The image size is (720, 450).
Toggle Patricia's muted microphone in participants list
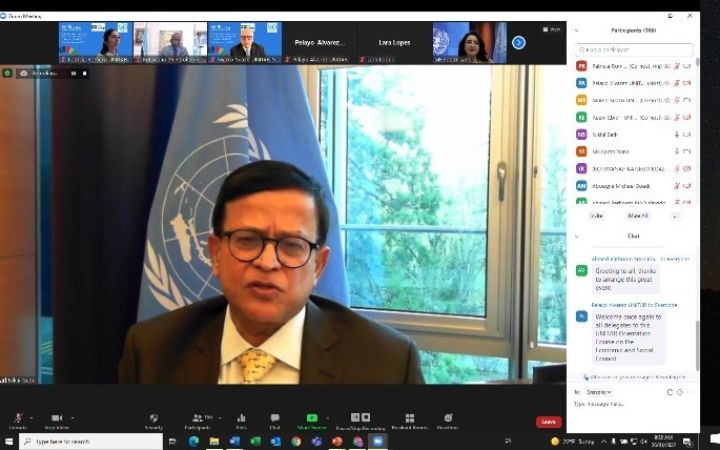(x=676, y=66)
